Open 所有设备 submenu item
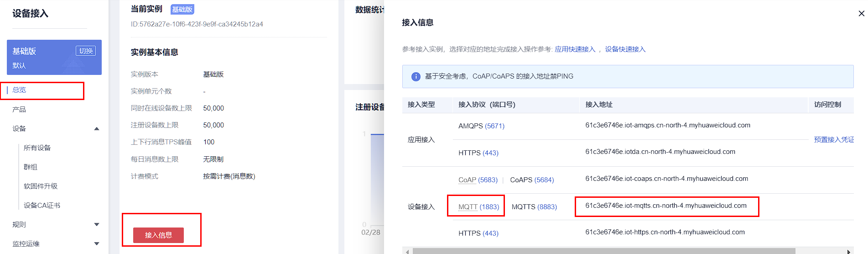The image size is (868, 254). tap(37, 148)
